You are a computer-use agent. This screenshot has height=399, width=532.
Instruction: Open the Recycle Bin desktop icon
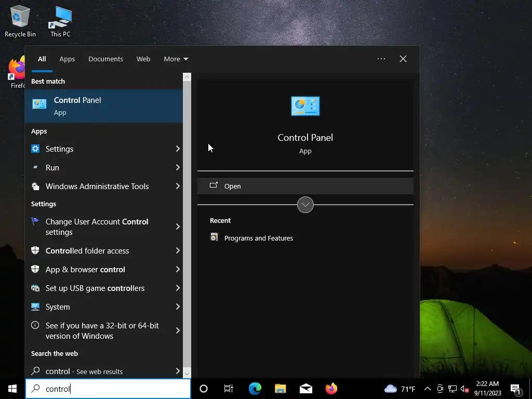coord(20,21)
